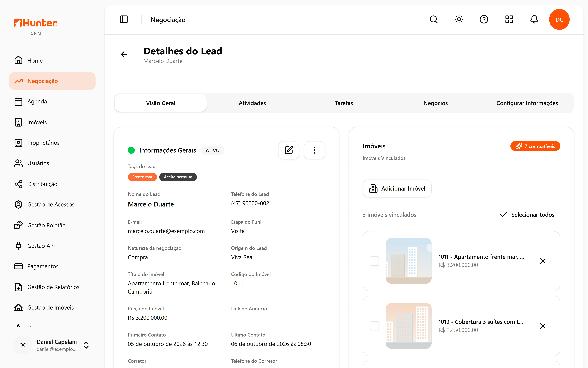Open Gestão de Imóveis in sidebar
This screenshot has width=588, height=368.
(x=52, y=307)
